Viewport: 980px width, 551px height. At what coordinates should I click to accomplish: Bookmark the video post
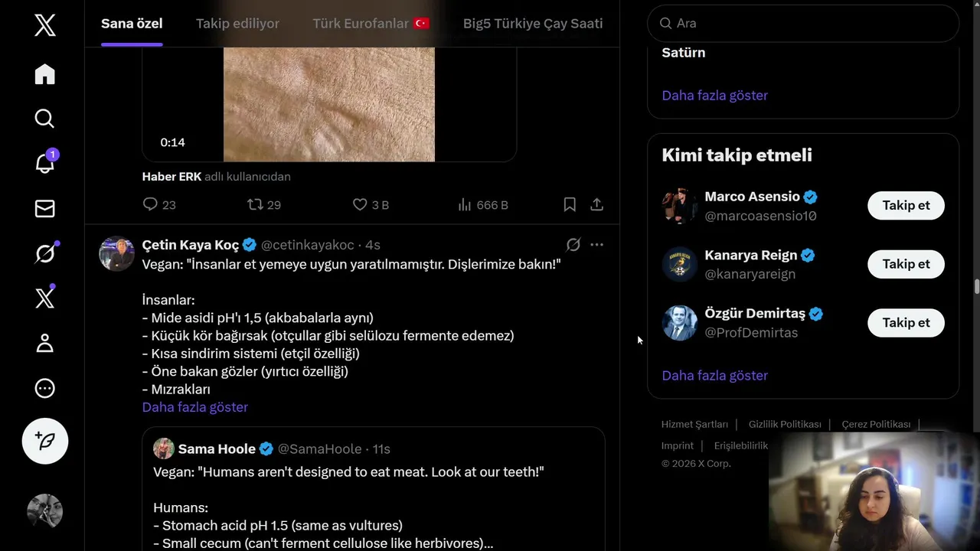point(570,205)
